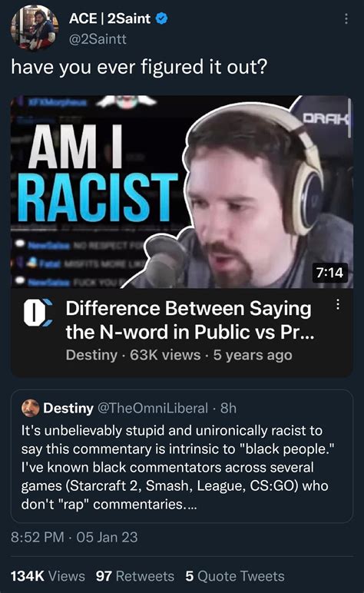Click the Destiny name in quoted tweet
Screen dimensions: 364x593
click(x=68, y=408)
